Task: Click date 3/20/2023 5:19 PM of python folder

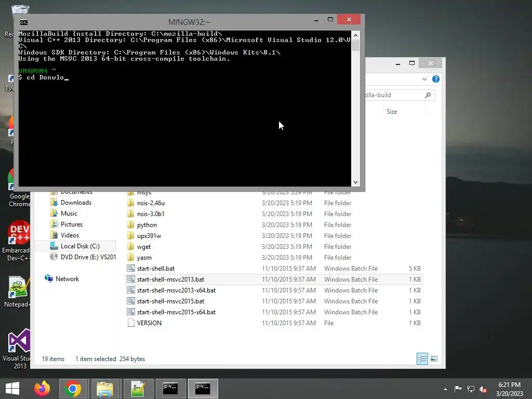Action: (287, 224)
